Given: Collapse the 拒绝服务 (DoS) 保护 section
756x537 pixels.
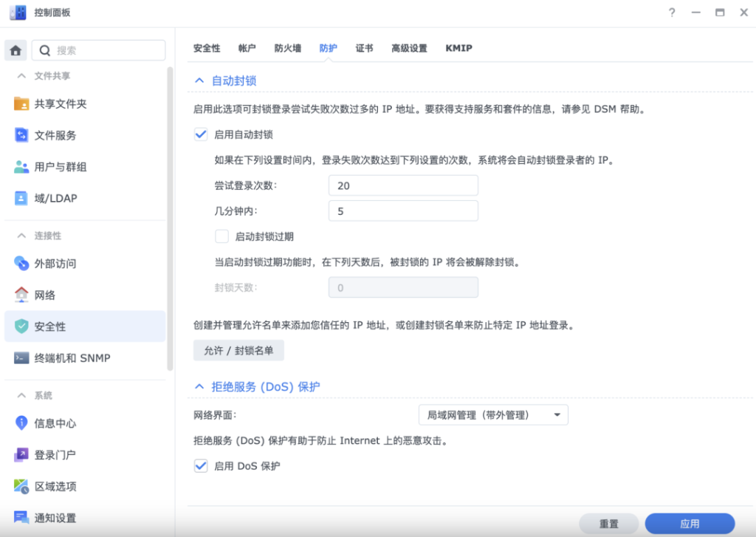Looking at the screenshot, I should [199, 386].
